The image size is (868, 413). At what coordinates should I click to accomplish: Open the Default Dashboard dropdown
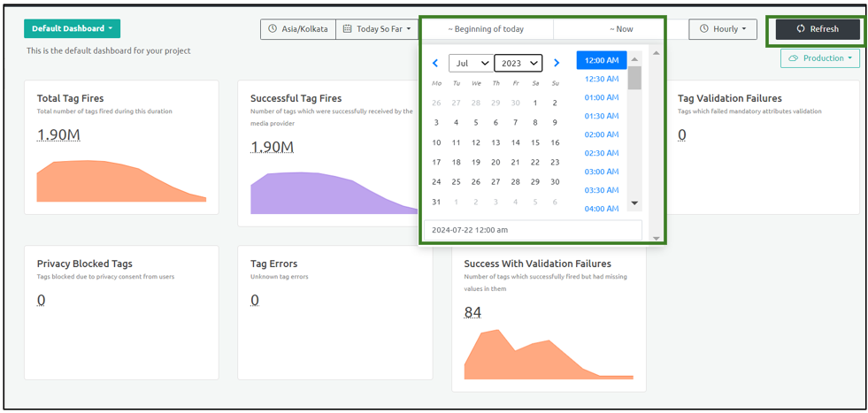tap(72, 29)
